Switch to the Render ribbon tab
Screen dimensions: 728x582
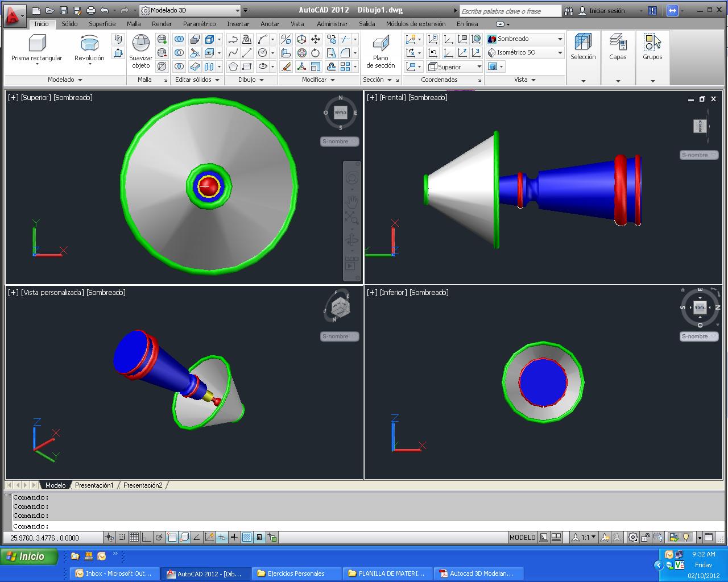[x=161, y=24]
